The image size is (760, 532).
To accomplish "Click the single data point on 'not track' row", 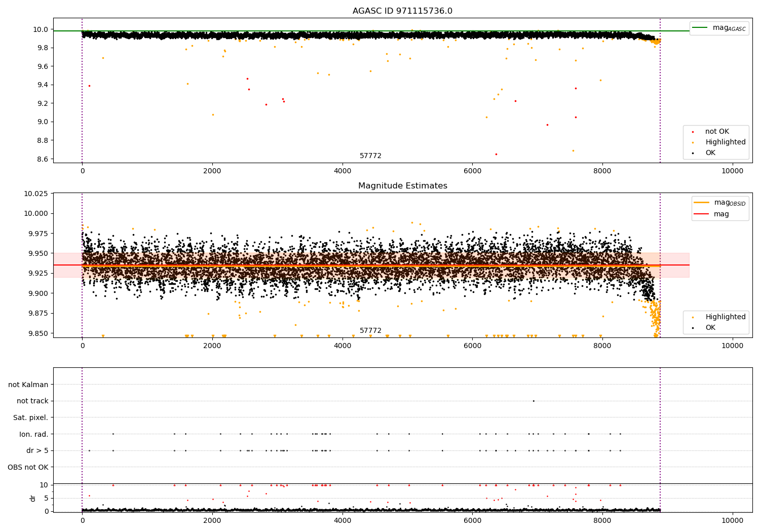I will [x=534, y=401].
